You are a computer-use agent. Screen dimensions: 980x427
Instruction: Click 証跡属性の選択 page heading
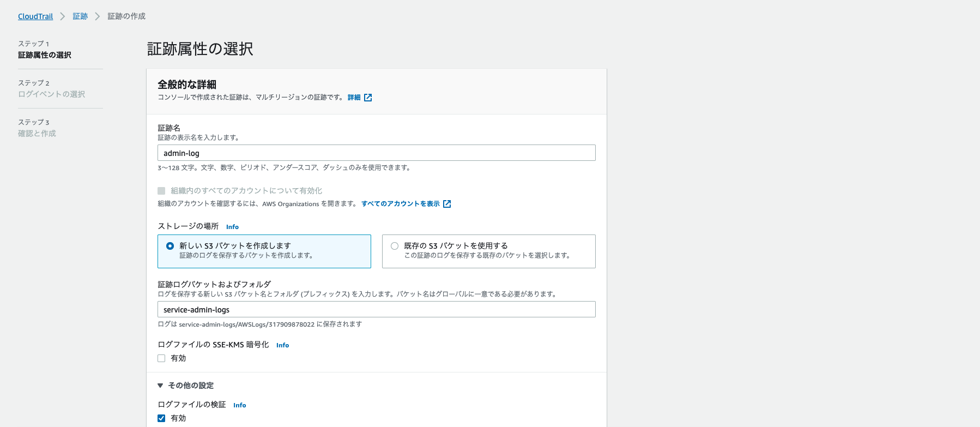(200, 49)
